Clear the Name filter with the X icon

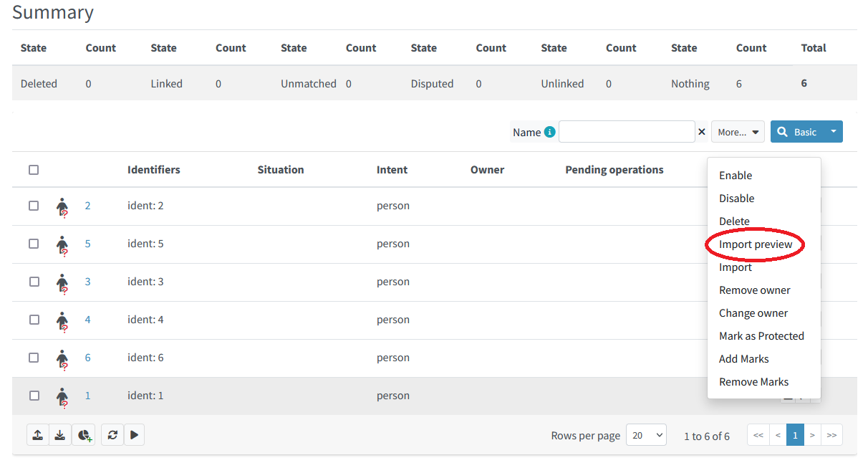pos(702,132)
